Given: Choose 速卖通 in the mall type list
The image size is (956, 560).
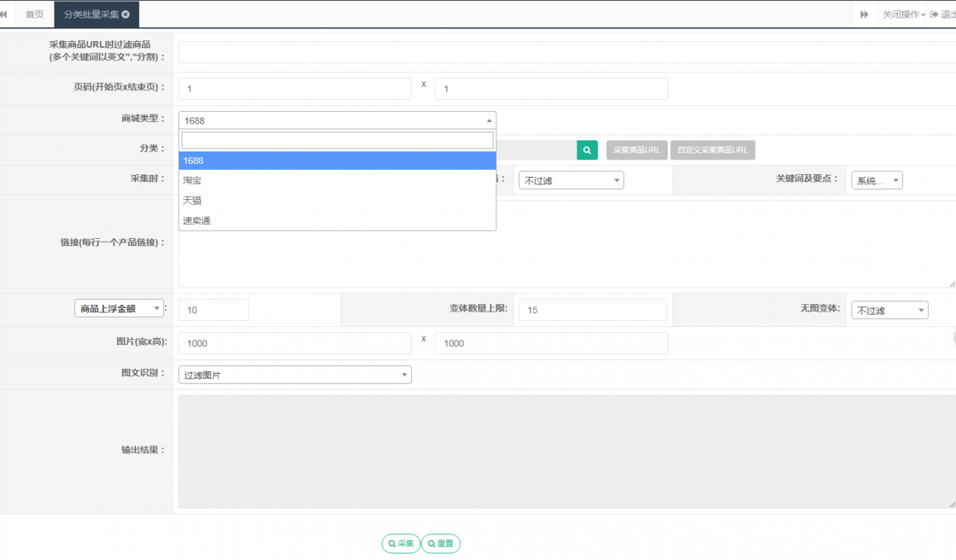Looking at the screenshot, I should 338,220.
